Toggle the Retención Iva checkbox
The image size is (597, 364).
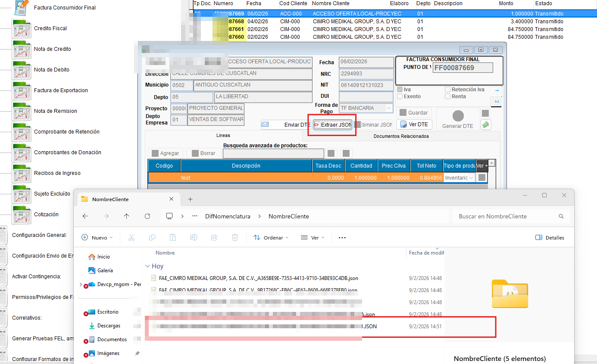tap(447, 90)
